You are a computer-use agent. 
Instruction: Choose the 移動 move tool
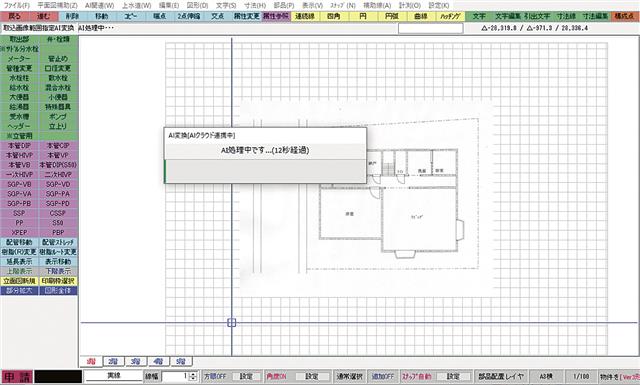[x=102, y=16]
